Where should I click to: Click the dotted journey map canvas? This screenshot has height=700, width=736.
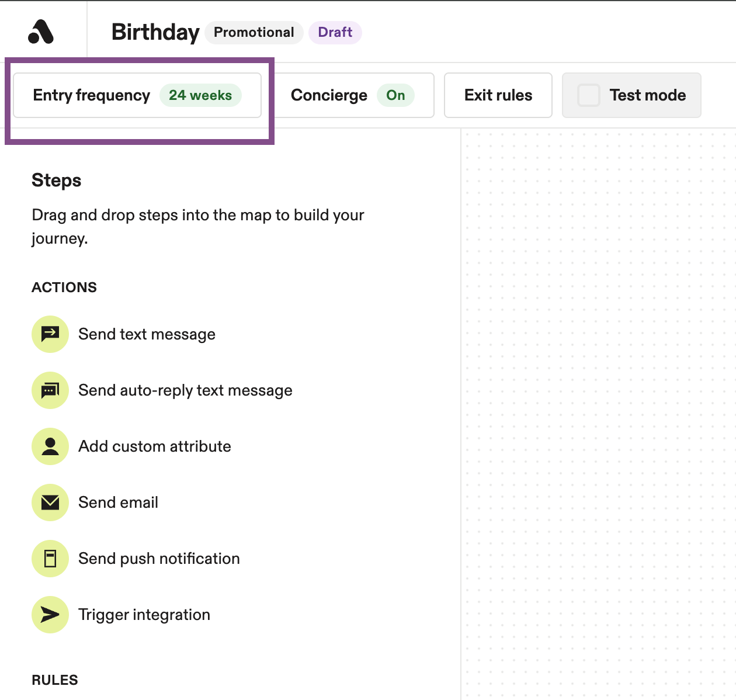599,414
